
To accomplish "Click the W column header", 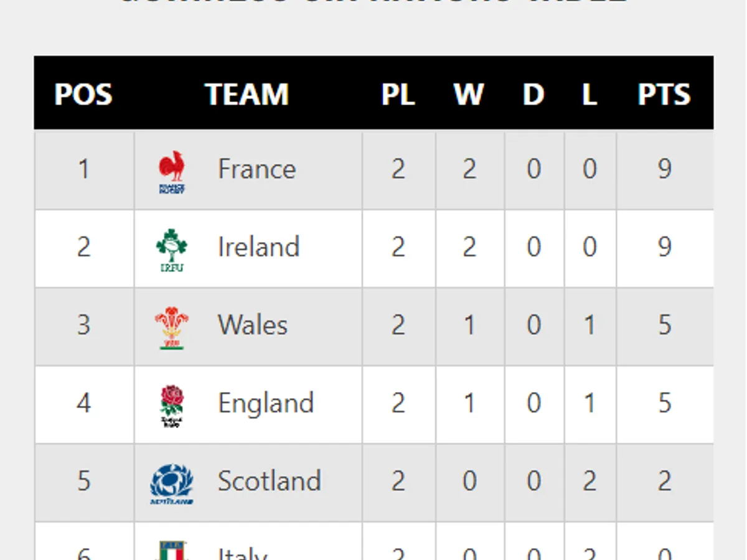I will pos(469,95).
